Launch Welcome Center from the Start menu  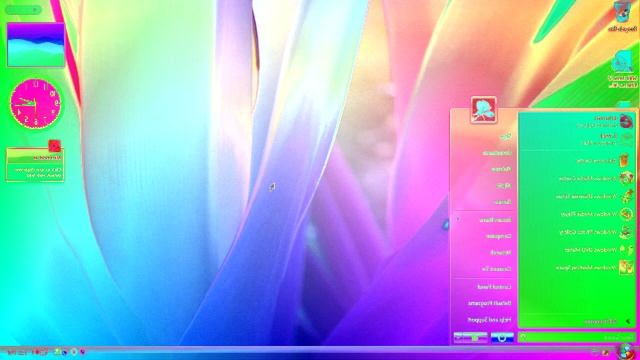(x=577, y=161)
